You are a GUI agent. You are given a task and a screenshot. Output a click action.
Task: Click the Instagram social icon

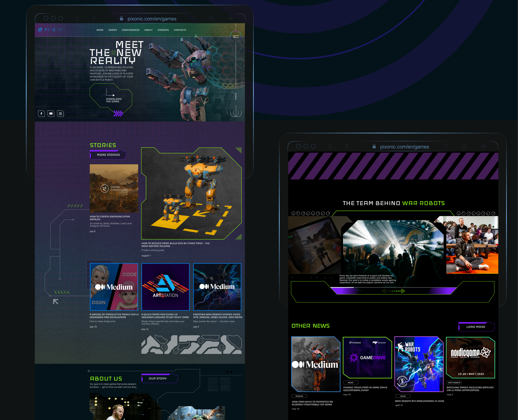coord(61,113)
